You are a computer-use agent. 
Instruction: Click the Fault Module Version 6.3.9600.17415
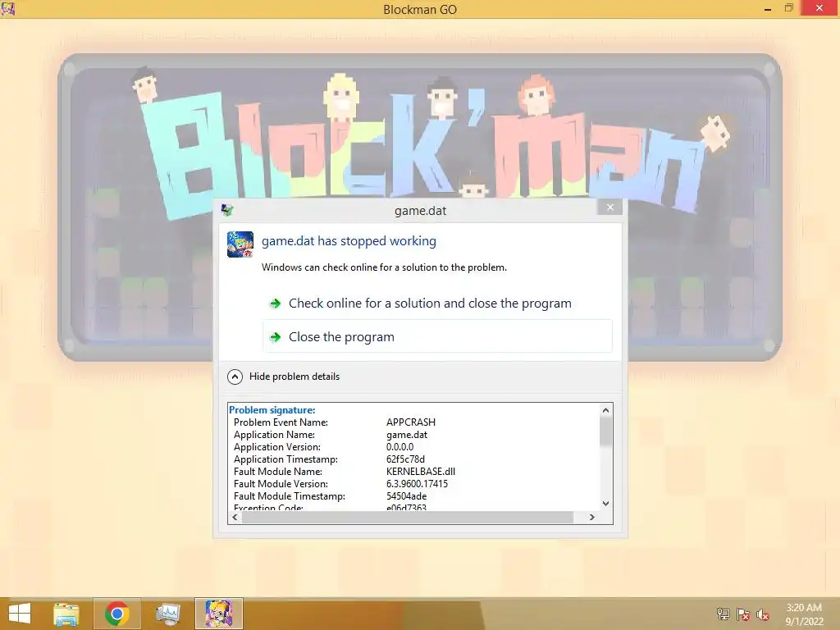click(418, 484)
